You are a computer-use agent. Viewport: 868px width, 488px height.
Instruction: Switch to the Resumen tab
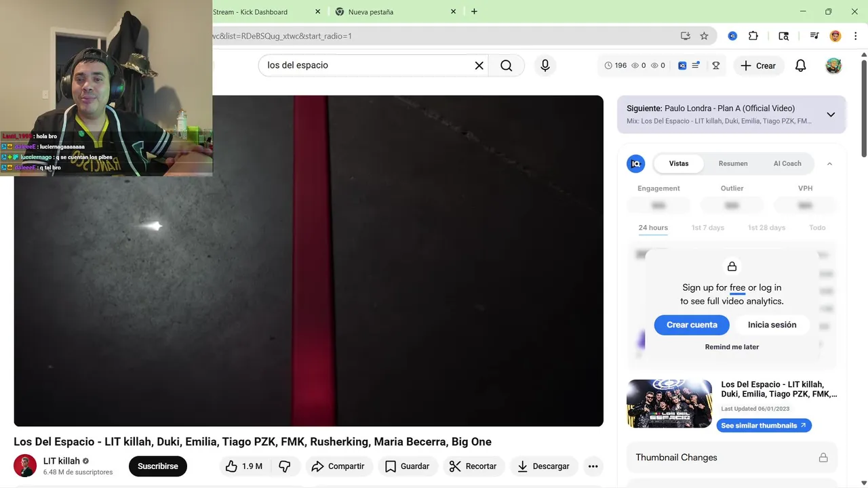tap(733, 163)
